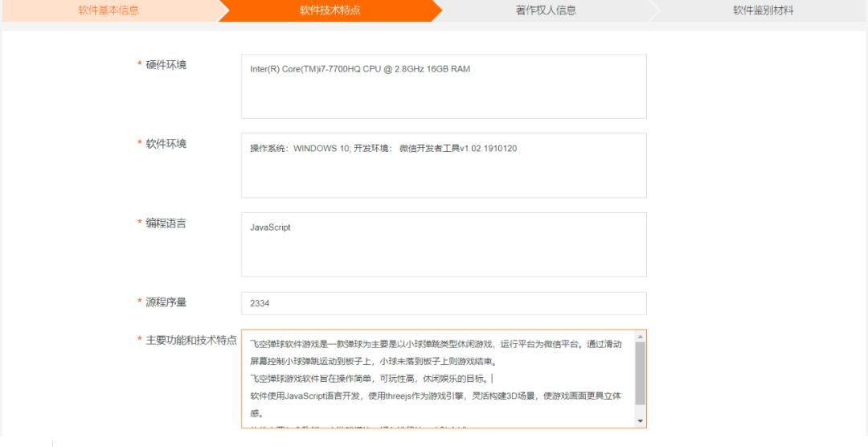This screenshot has width=868, height=447.
Task: Click the line starting '飞空弹球软件游戏是一款'
Action: [436, 345]
